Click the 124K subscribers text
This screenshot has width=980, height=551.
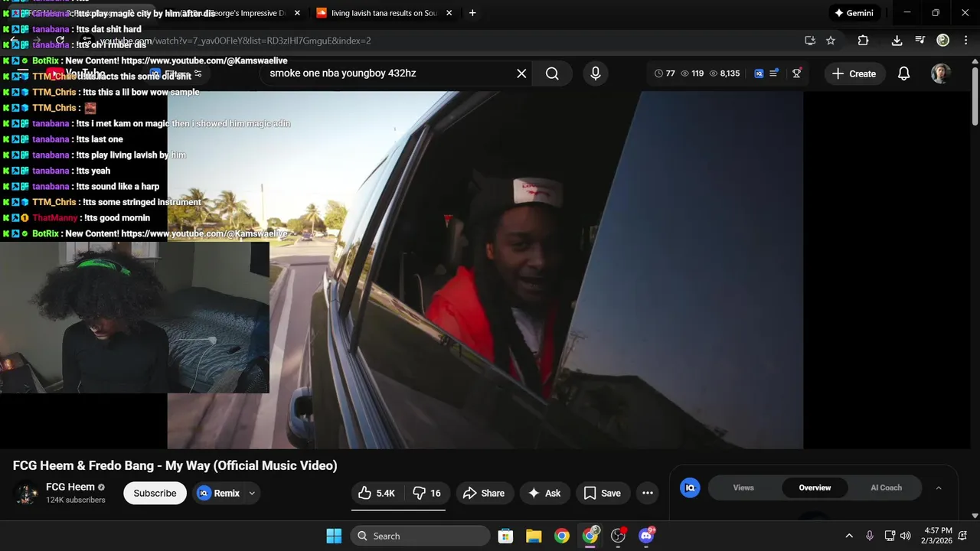(x=76, y=500)
